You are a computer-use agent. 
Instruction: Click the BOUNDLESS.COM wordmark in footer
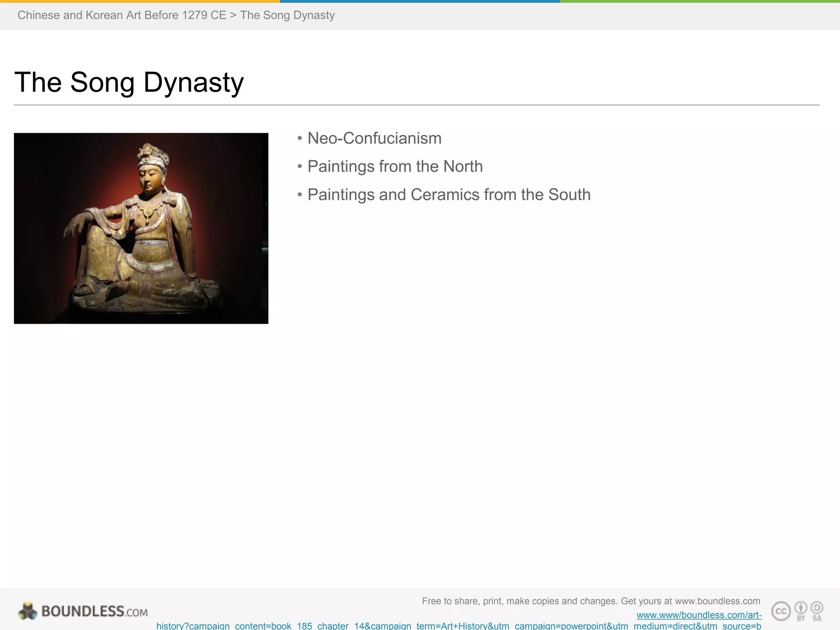pos(94,612)
